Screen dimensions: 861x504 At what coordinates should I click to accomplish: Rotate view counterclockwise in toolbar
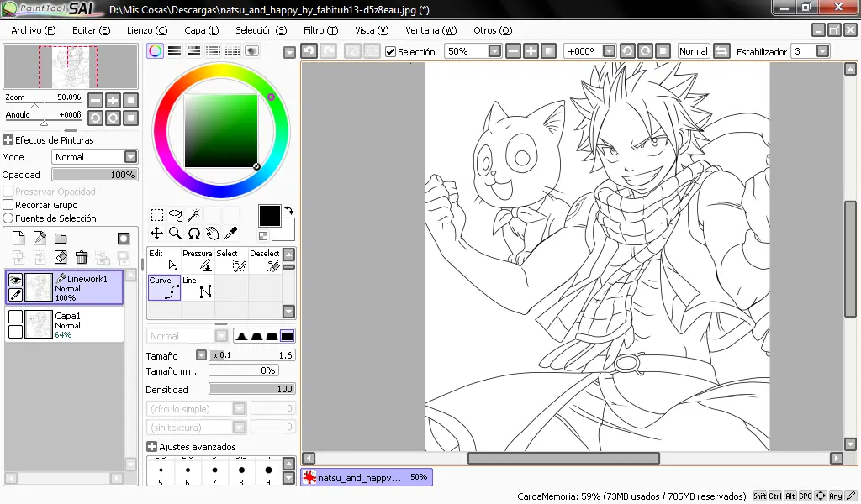tap(627, 51)
